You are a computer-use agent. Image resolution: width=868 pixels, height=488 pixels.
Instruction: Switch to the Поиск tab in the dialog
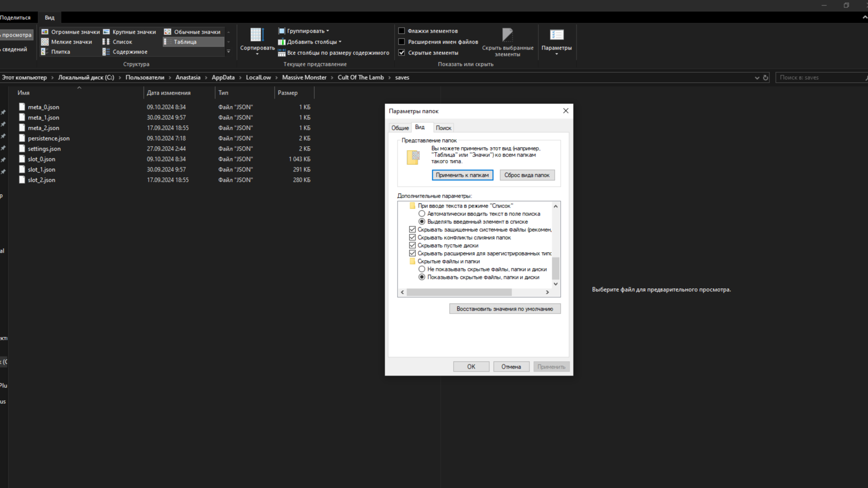pos(443,128)
